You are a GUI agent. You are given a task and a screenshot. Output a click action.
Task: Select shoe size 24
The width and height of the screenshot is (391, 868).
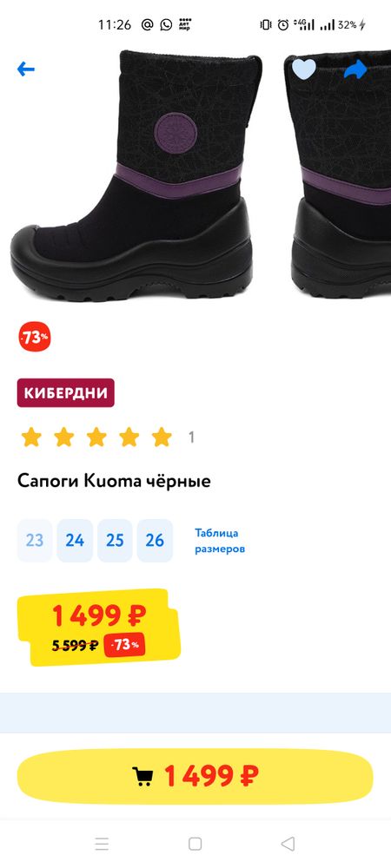(75, 540)
